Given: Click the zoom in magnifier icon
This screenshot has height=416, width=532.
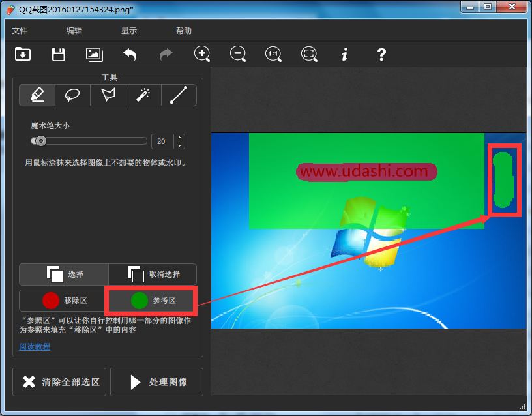Looking at the screenshot, I should pos(202,54).
